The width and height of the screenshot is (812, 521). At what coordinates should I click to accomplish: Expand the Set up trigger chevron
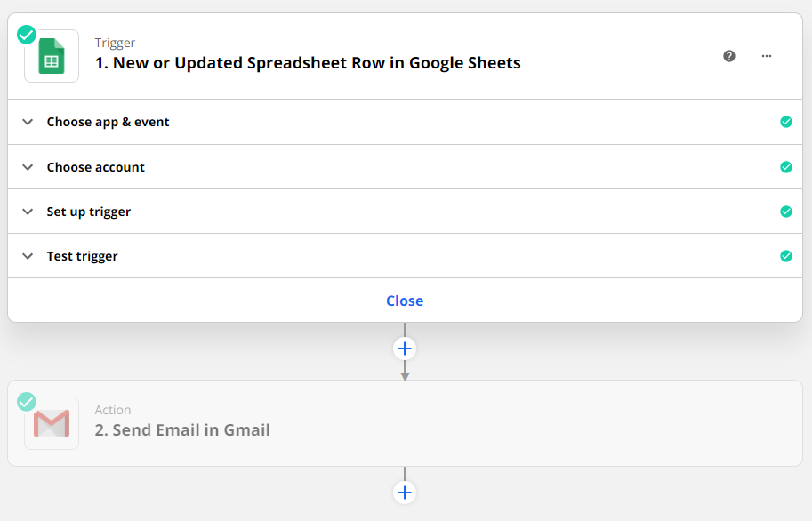[x=28, y=212]
